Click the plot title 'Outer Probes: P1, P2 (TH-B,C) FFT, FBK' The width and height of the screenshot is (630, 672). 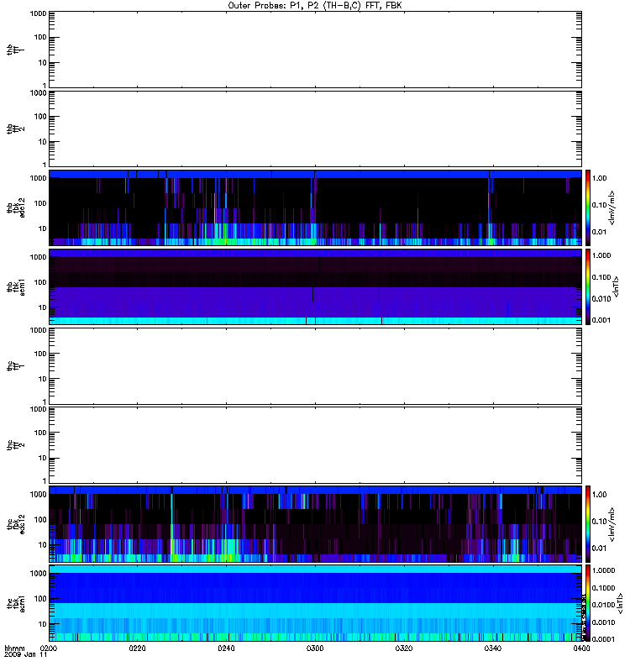pyautogui.click(x=314, y=5)
